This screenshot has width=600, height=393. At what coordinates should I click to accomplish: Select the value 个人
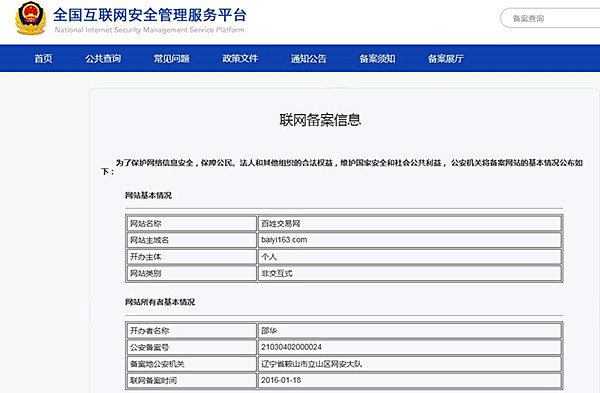click(269, 257)
